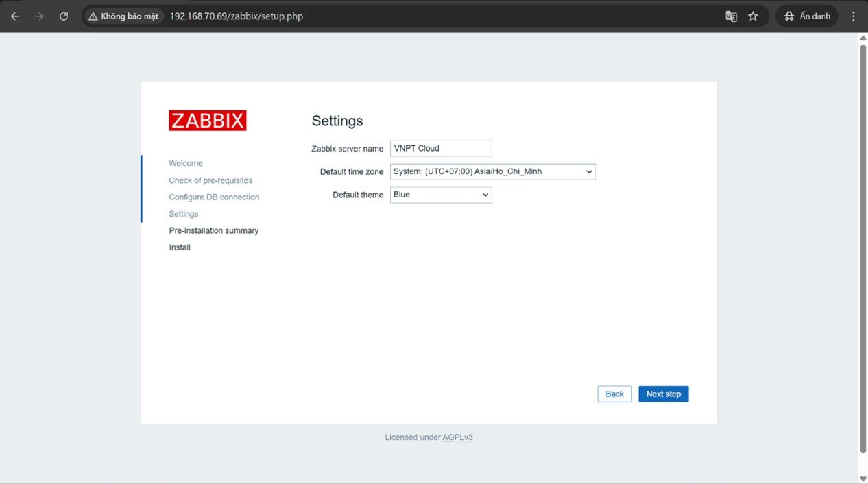868x484 pixels.
Task: Select Pre-installation summary in sidebar
Action: pos(214,230)
